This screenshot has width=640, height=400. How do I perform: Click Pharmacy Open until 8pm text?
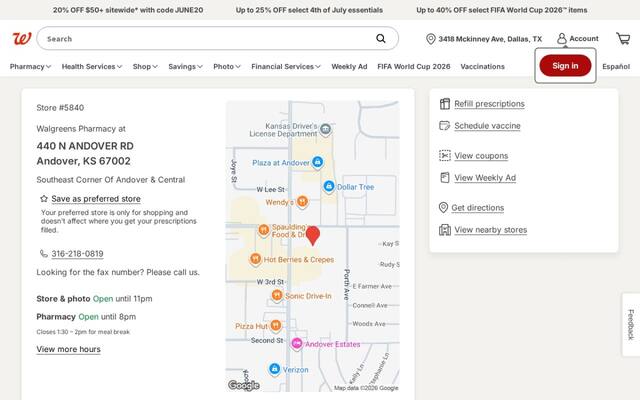[x=86, y=317]
